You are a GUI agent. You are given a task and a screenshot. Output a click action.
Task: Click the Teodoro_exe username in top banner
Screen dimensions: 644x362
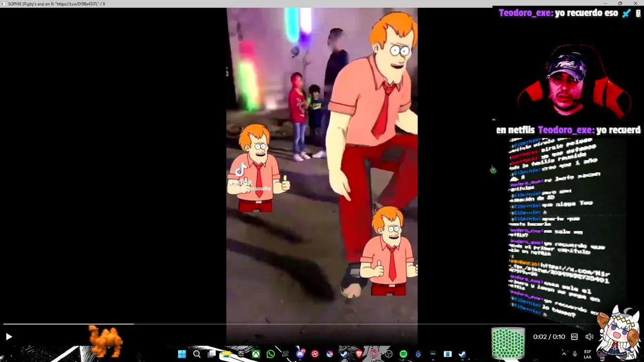point(525,13)
